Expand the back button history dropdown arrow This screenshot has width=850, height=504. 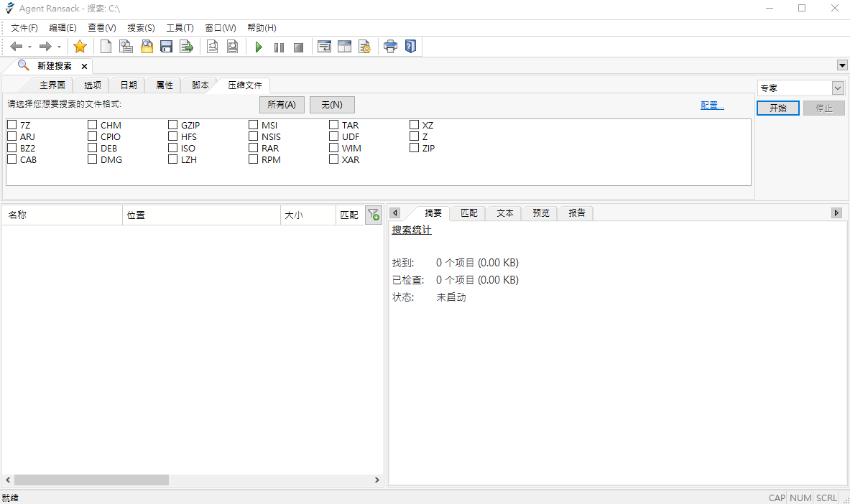(29, 47)
